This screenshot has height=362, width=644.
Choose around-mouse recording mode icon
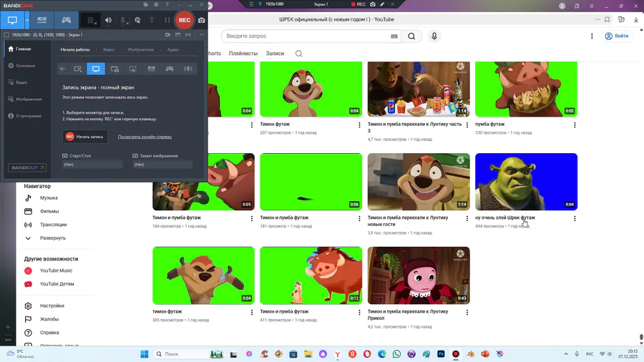(132, 69)
